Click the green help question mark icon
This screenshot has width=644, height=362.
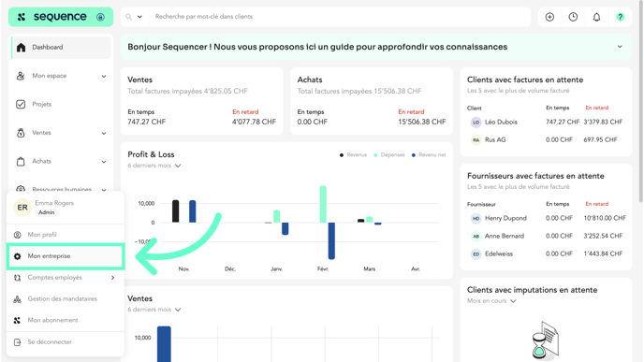click(621, 17)
